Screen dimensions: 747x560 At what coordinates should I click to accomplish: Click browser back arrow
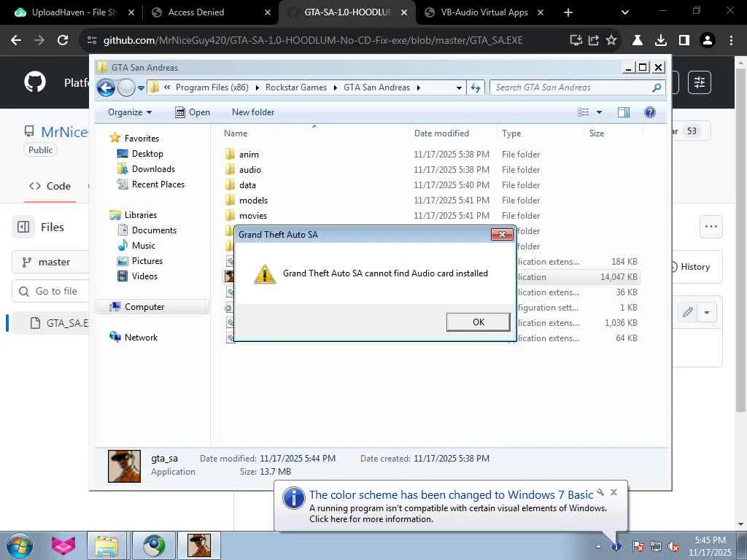tap(16, 41)
